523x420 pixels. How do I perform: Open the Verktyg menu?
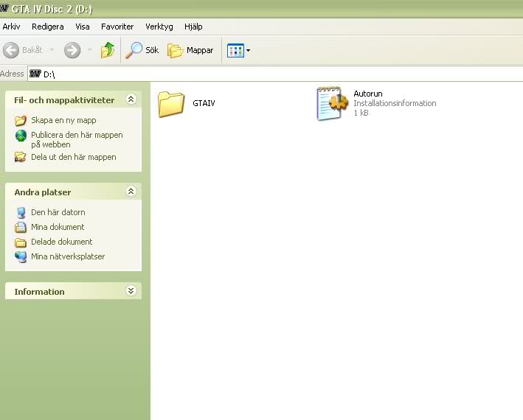point(159,27)
